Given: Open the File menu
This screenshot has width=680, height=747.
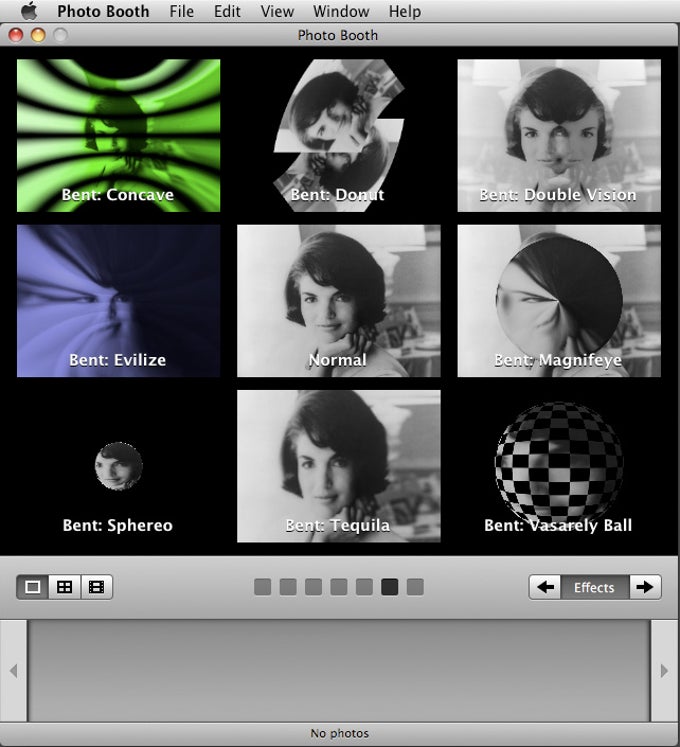Looking at the screenshot, I should point(182,11).
